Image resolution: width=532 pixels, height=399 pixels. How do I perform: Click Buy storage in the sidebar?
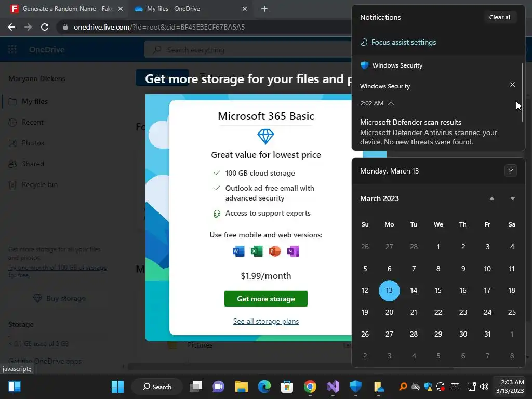click(x=59, y=298)
